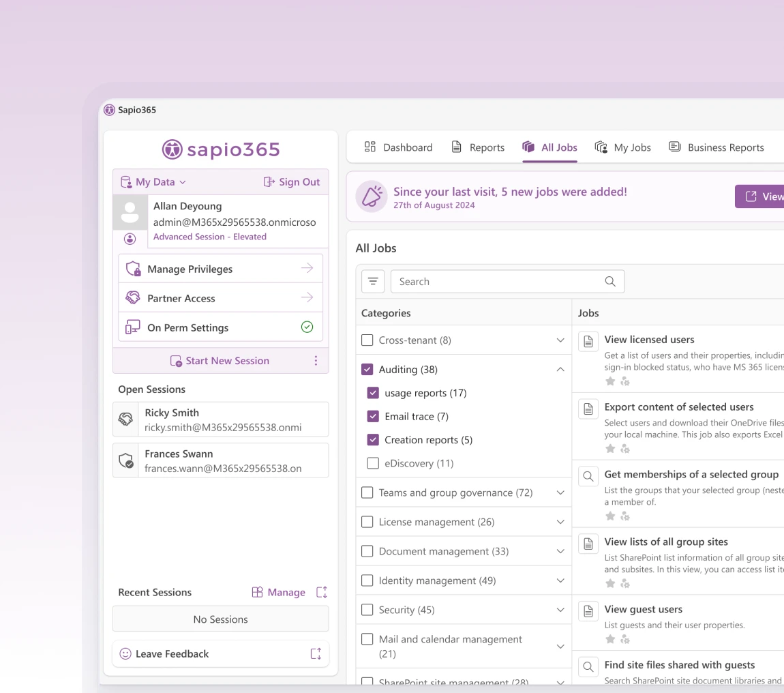Open the My Jobs tab

pyautogui.click(x=623, y=147)
